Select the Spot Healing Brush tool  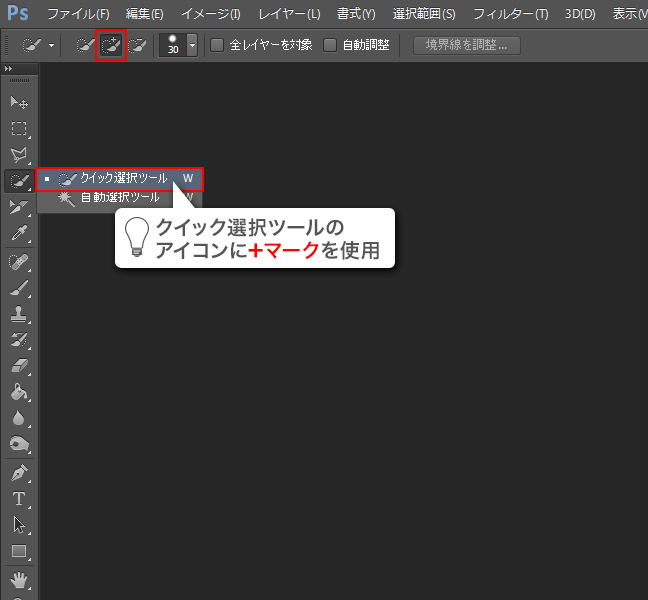(19, 262)
